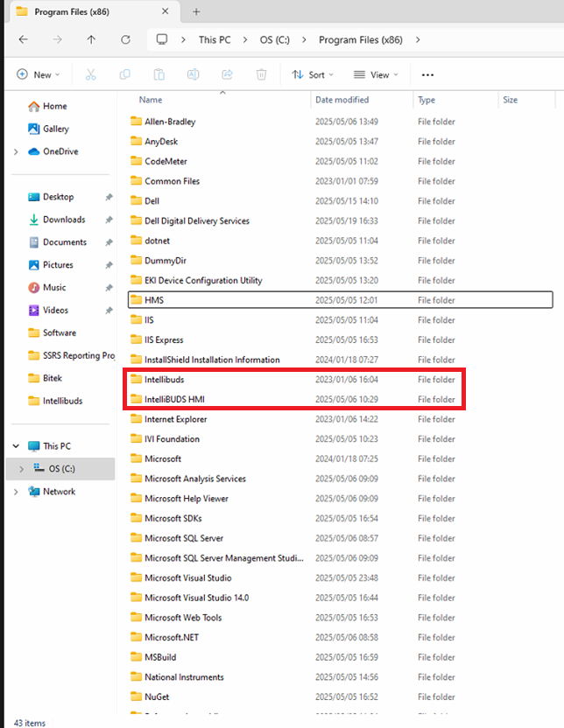Screen dimensions: 564x728
Task: Click the Rename toolbar icon
Action: (193, 74)
